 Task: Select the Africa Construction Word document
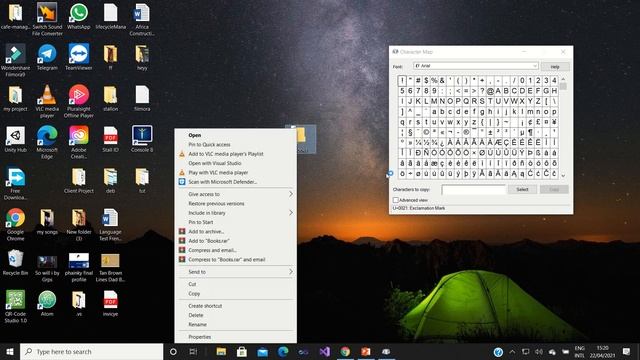(x=142, y=19)
